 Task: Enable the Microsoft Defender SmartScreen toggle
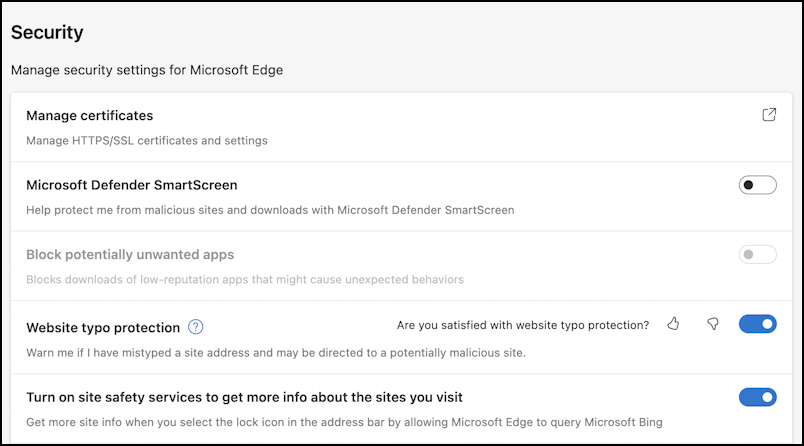point(757,185)
